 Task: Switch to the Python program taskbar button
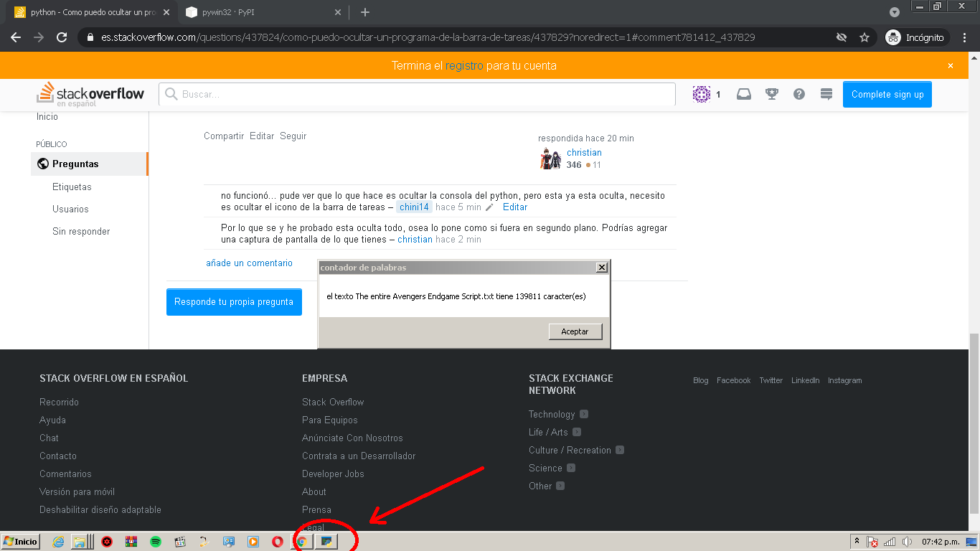[x=326, y=542]
